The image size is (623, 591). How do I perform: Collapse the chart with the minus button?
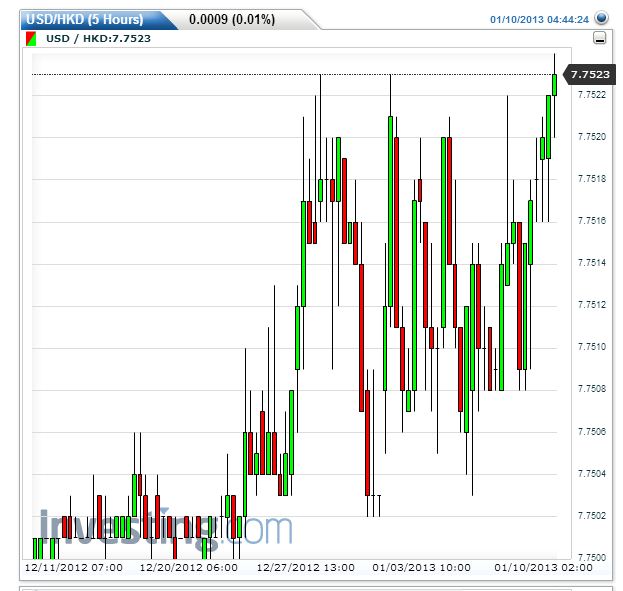[600, 38]
